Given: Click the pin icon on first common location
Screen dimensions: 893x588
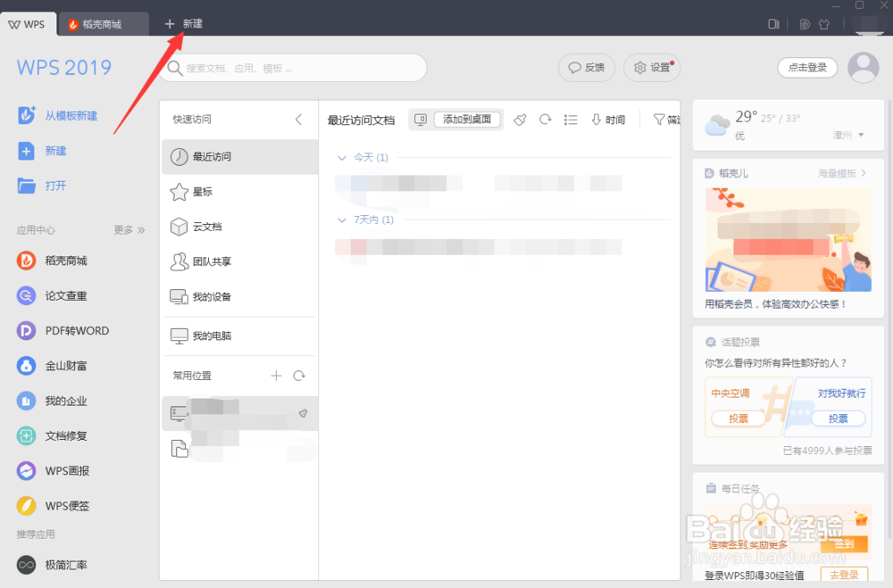Looking at the screenshot, I should 303,413.
